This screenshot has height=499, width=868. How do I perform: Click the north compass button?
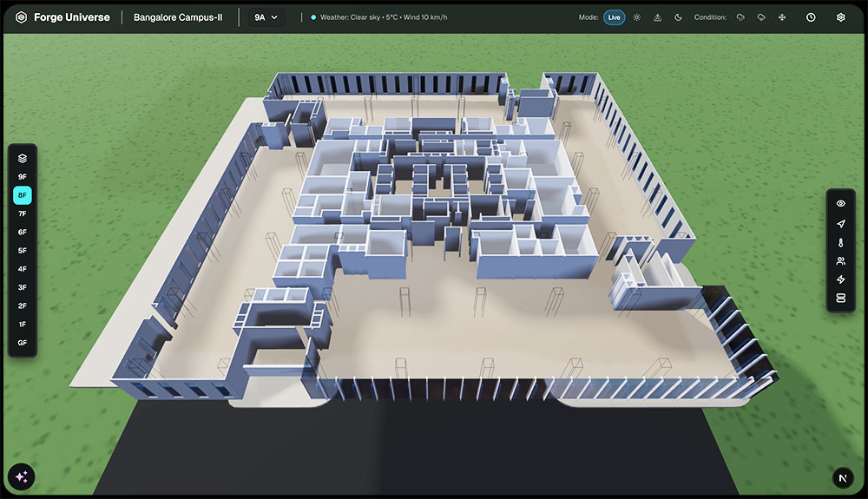click(843, 478)
